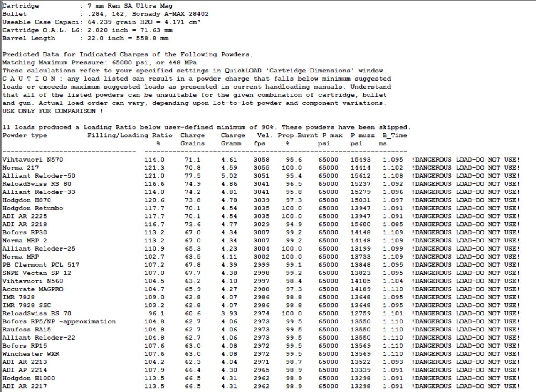Select filling ratio 102.7 in the Norma MRP row
Image resolution: width=536 pixels, height=392 pixels.
tap(154, 257)
